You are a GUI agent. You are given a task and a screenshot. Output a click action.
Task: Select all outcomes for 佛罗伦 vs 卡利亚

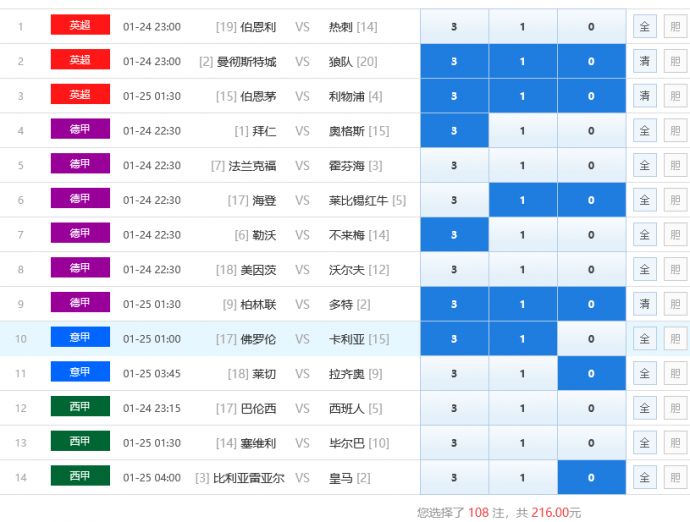645,339
